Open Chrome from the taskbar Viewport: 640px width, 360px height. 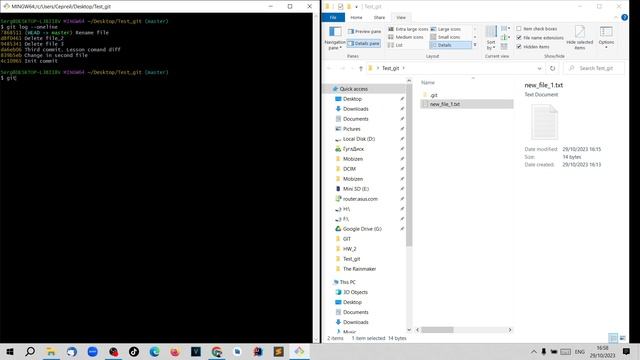click(x=217, y=351)
